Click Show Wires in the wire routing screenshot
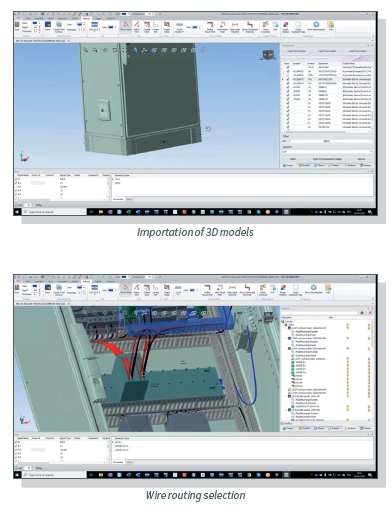Screen dimensions: 392x508 126,289
